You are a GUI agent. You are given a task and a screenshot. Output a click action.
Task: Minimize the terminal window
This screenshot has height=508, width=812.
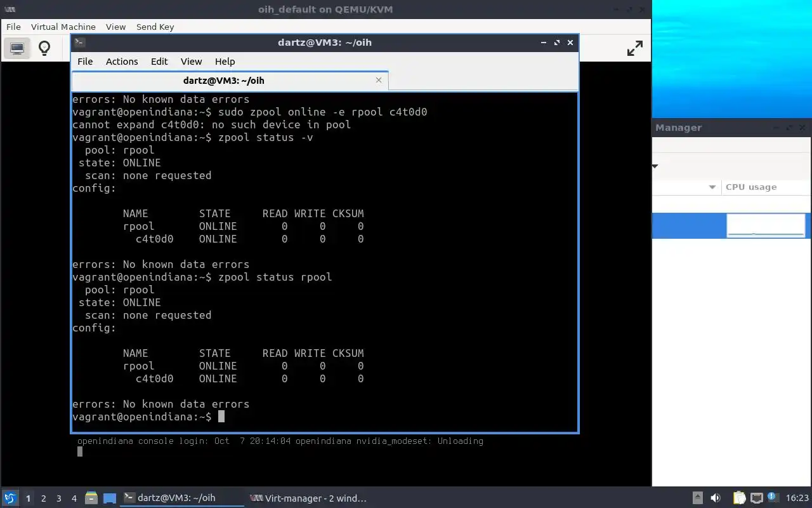(x=544, y=43)
